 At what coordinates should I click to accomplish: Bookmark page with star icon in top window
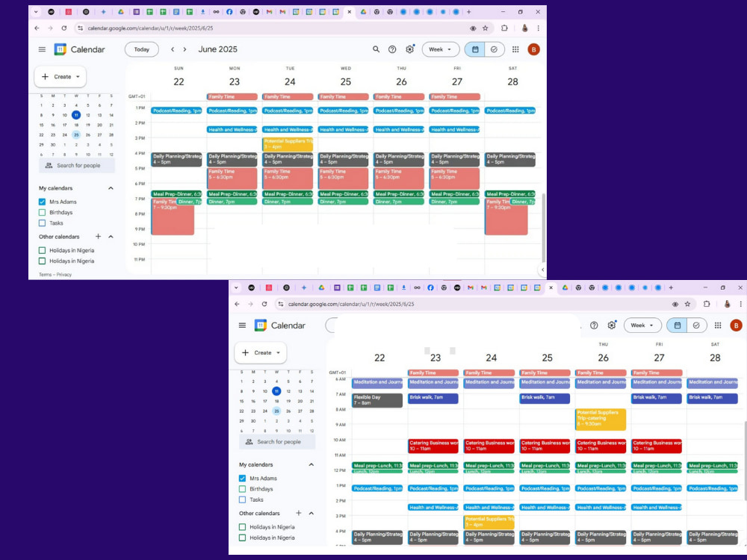tap(486, 28)
